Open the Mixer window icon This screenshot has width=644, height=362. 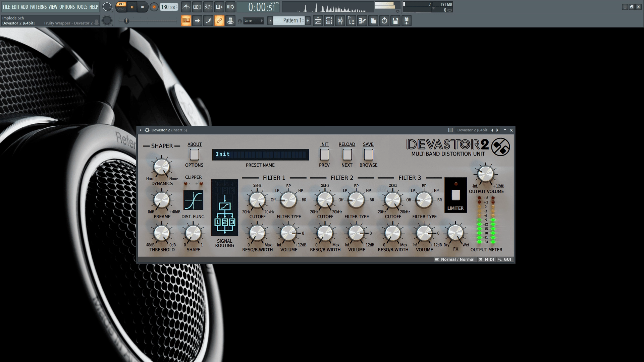click(340, 21)
